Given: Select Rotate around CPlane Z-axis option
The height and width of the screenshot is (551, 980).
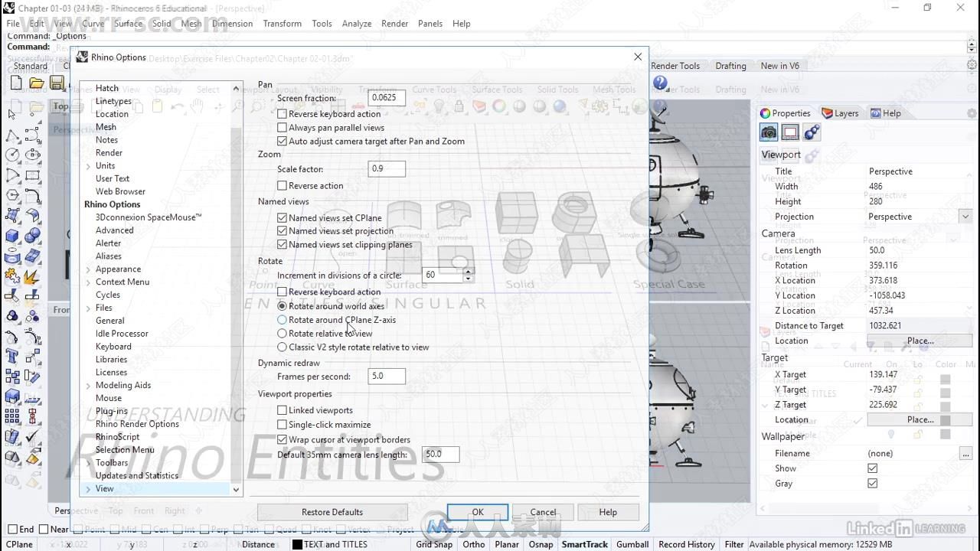Looking at the screenshot, I should (282, 320).
